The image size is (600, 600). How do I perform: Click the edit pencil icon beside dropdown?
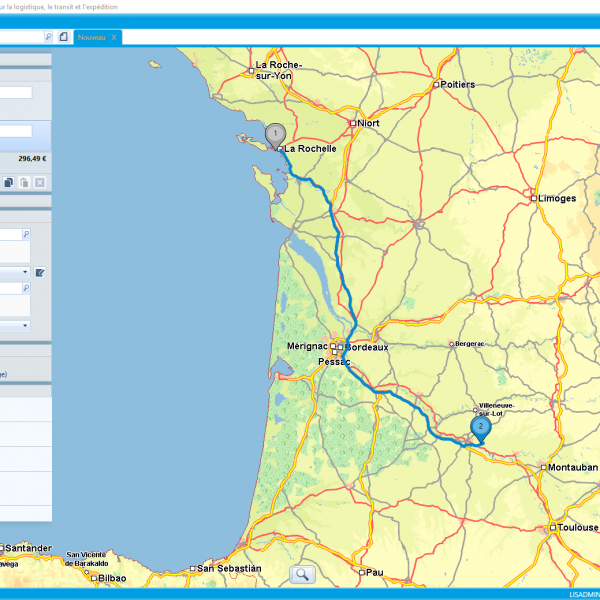coord(40,272)
